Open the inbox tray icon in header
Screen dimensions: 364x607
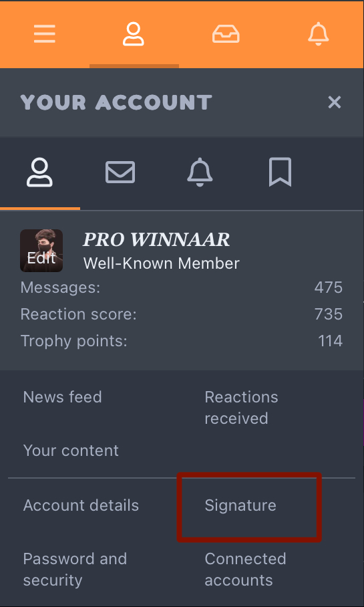226,35
